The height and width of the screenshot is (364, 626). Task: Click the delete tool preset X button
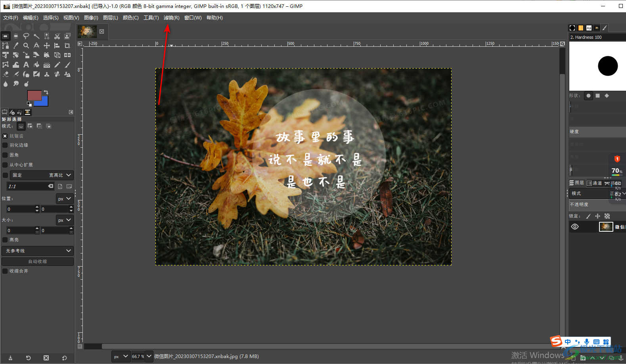[x=46, y=358]
